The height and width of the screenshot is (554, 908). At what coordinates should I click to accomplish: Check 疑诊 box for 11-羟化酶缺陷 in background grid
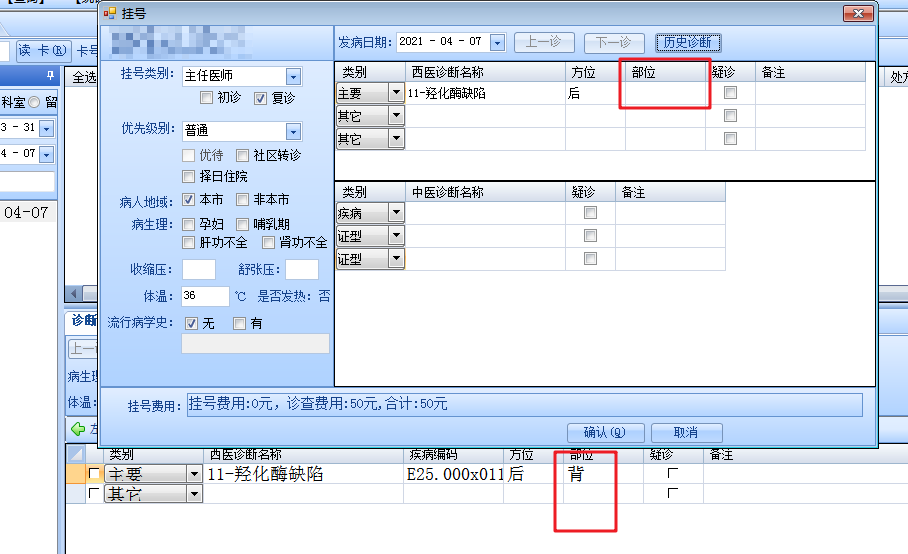672,473
